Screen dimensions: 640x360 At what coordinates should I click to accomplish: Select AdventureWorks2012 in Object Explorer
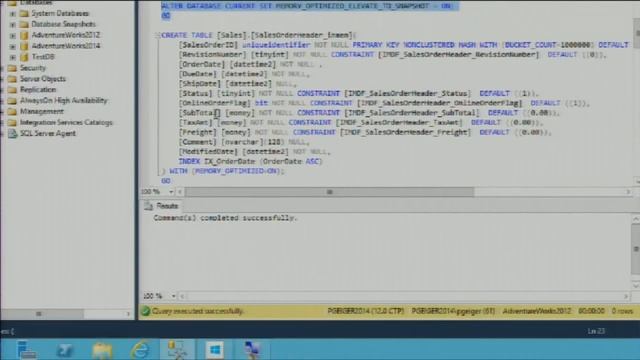(x=66, y=35)
